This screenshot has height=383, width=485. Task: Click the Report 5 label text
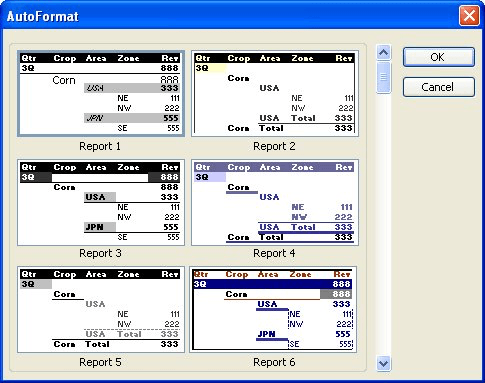point(100,362)
